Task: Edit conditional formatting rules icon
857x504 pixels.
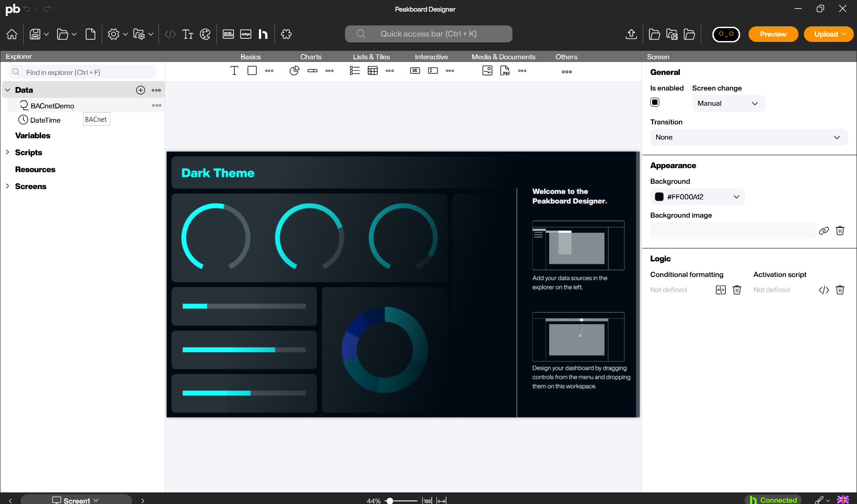Action: (x=721, y=290)
